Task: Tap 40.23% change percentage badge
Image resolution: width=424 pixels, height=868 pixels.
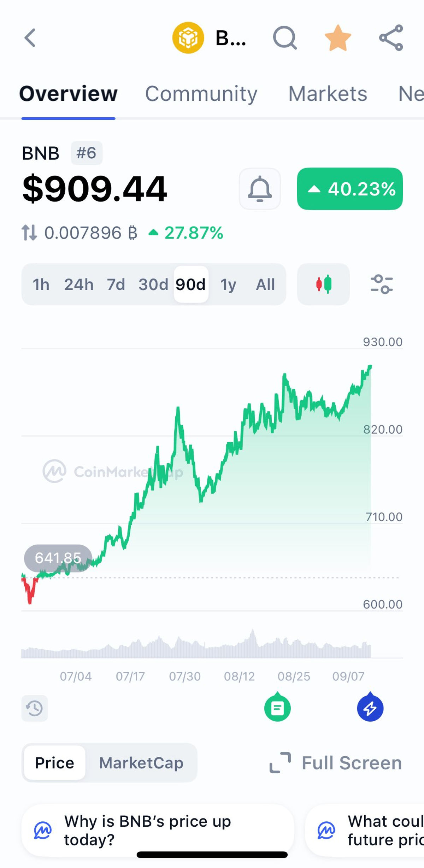Action: pos(350,189)
